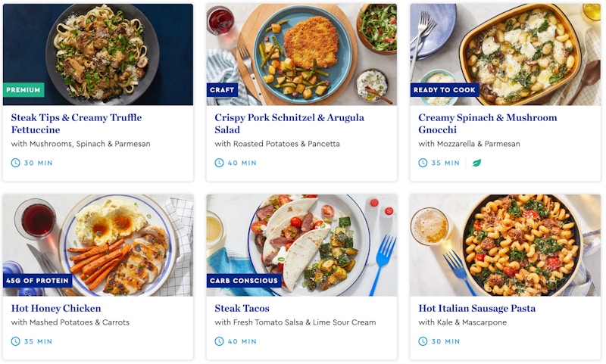606x364 pixels.
Task: Click the Ready to Cook badge
Action: (445, 90)
